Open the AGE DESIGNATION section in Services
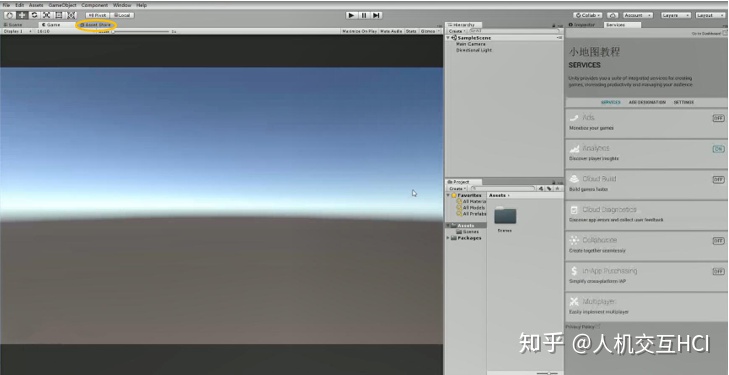Screen dimensions: 729x375 (647, 102)
